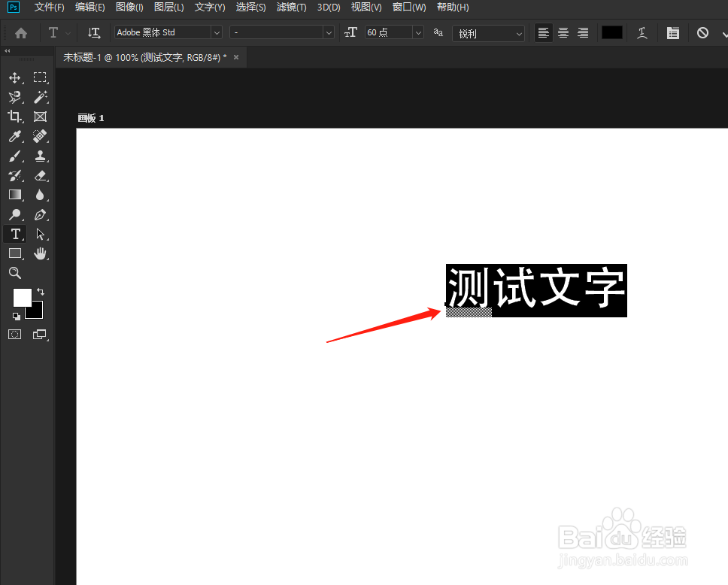
Task: Switch default foreground and background colors
Action: tap(41, 291)
